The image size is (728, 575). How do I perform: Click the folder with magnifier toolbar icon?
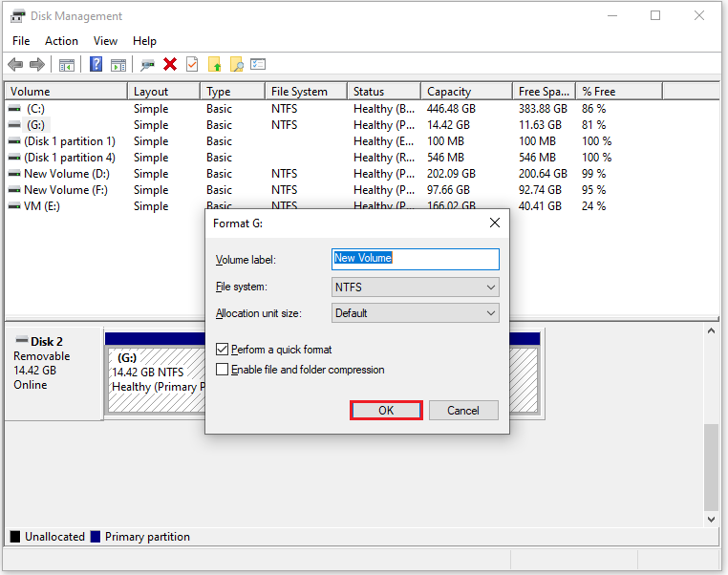click(237, 64)
